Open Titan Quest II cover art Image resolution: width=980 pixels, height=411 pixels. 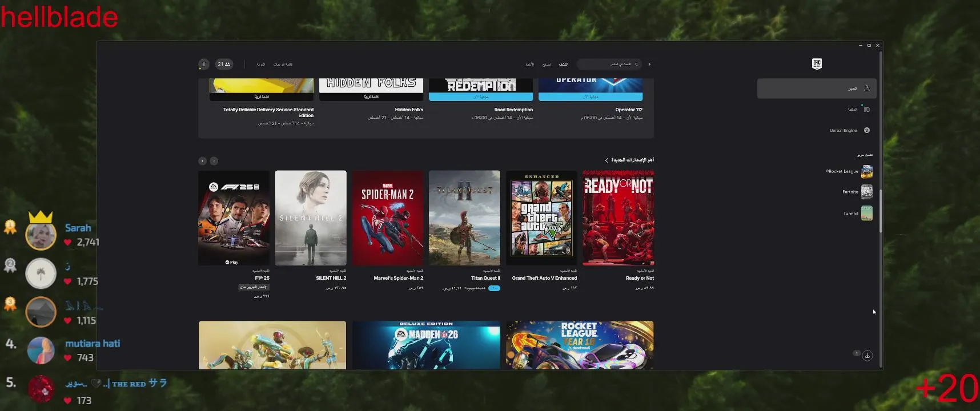464,218
